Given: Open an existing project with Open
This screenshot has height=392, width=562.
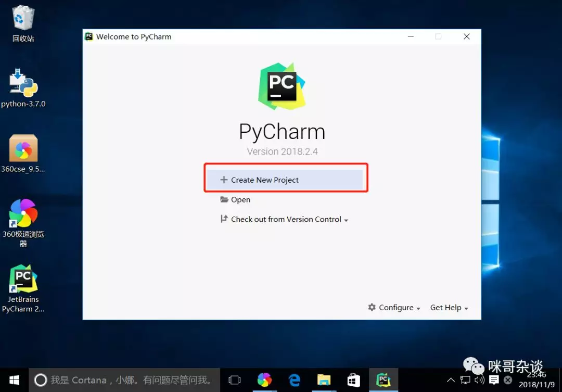Looking at the screenshot, I should [x=236, y=199].
